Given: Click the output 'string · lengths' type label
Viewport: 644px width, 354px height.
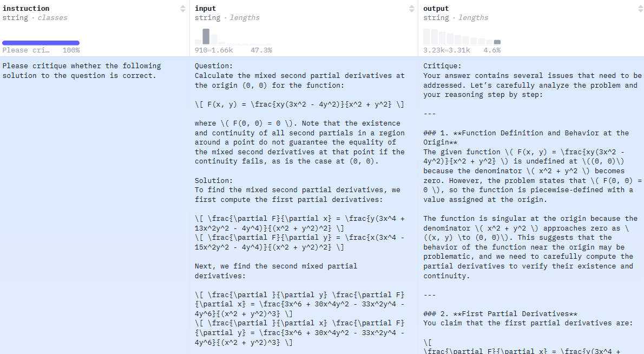Looking at the screenshot, I should (x=455, y=18).
